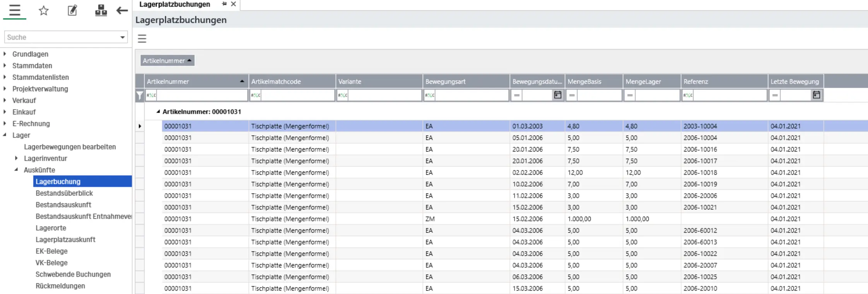Expand the Projektverwaltung tree node
Viewport: 868px width, 294px height.
[5, 89]
